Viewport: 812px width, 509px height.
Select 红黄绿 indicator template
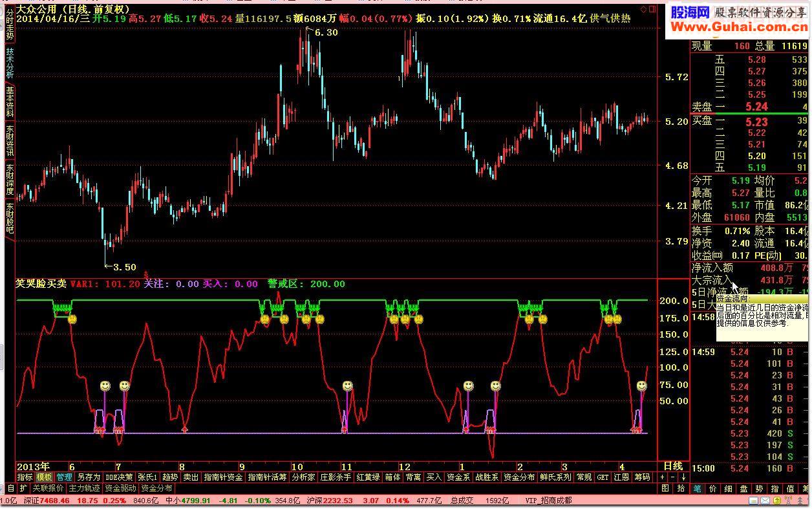point(368,477)
